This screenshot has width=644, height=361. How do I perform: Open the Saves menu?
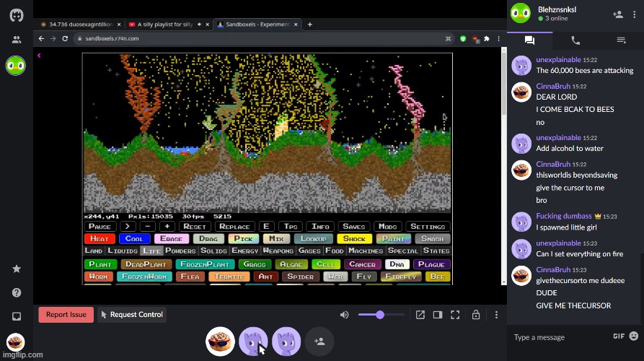click(x=353, y=227)
